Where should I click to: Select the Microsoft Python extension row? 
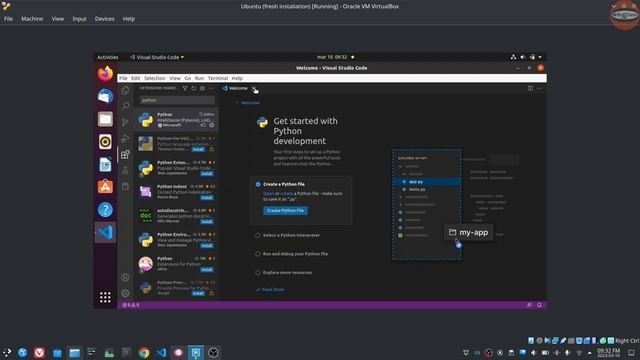click(176, 120)
